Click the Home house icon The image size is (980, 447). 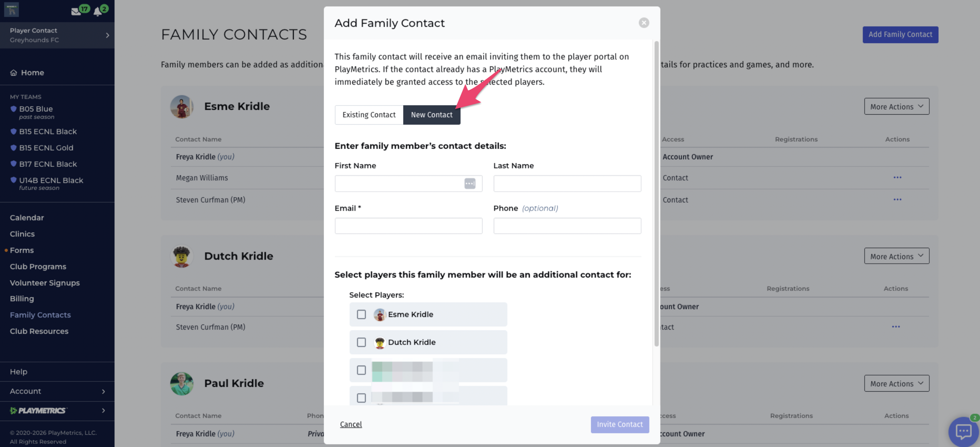(14, 73)
